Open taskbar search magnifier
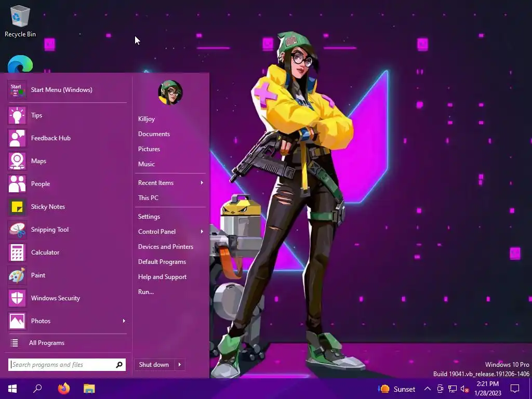This screenshot has width=532, height=399. click(x=37, y=389)
